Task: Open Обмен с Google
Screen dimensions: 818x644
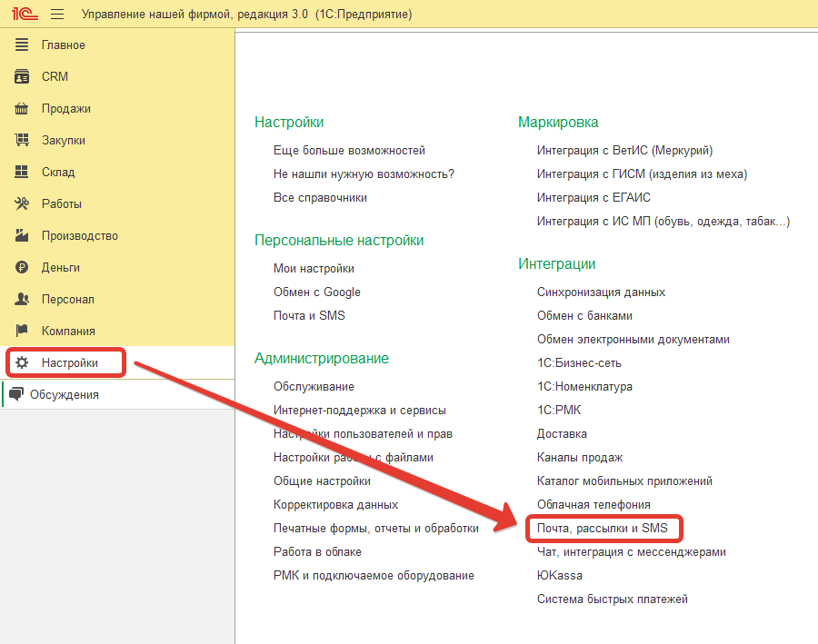Action: tap(316, 292)
